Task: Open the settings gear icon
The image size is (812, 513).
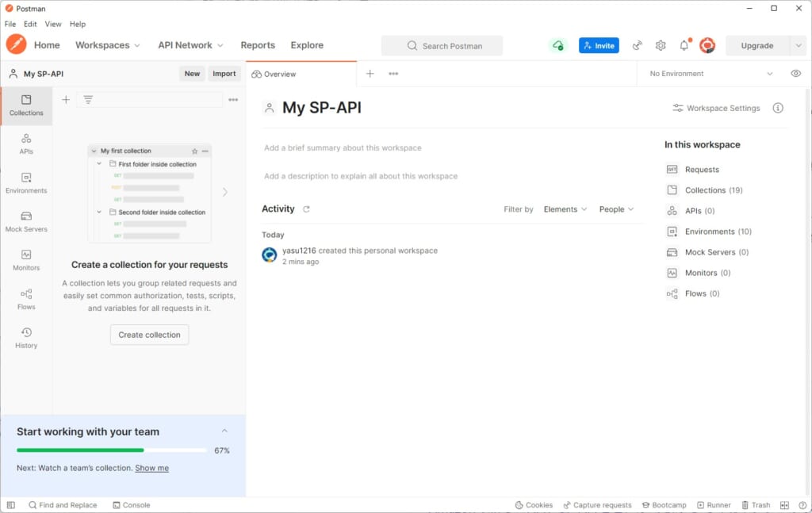Action: pyautogui.click(x=661, y=45)
